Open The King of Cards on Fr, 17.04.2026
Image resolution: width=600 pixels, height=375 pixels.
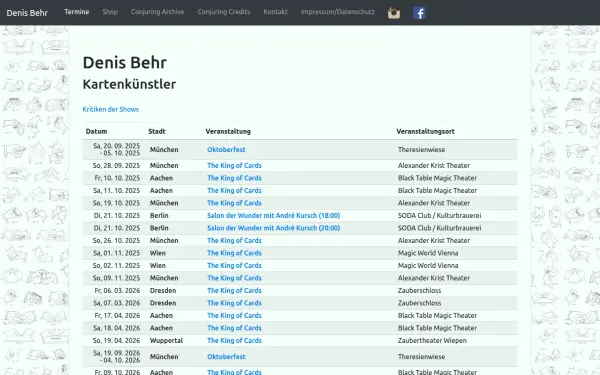point(234,315)
